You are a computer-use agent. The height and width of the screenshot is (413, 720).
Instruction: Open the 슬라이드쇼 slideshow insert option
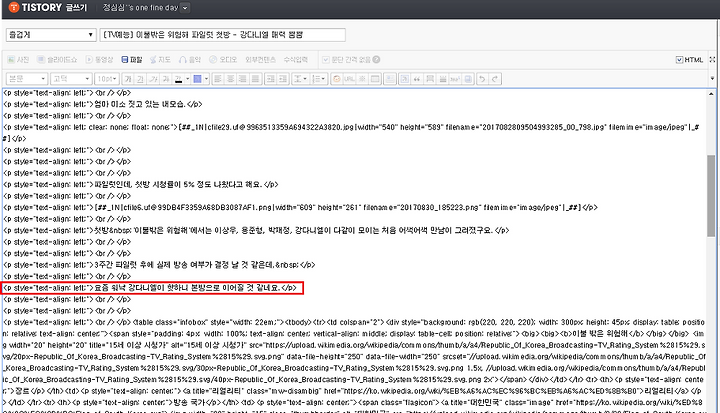tap(57, 60)
